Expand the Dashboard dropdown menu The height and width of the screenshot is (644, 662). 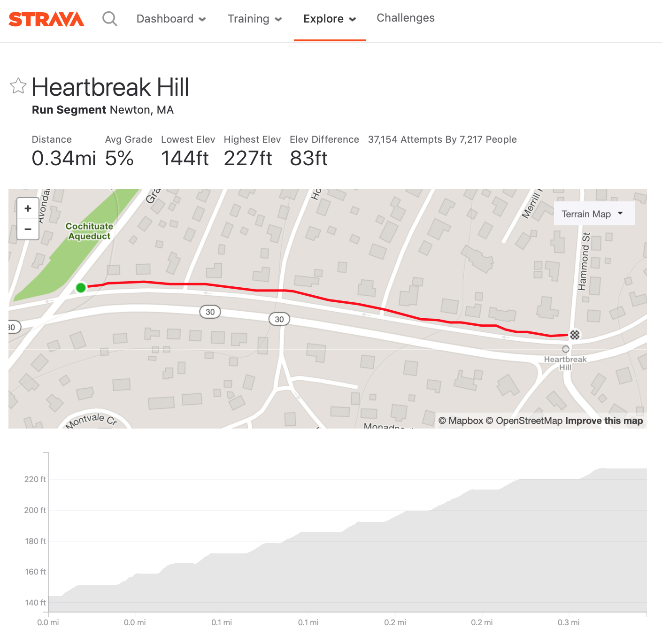[x=171, y=19]
